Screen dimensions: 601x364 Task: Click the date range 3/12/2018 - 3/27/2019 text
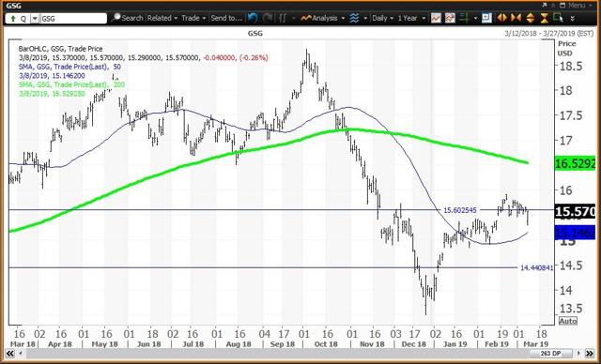(549, 34)
